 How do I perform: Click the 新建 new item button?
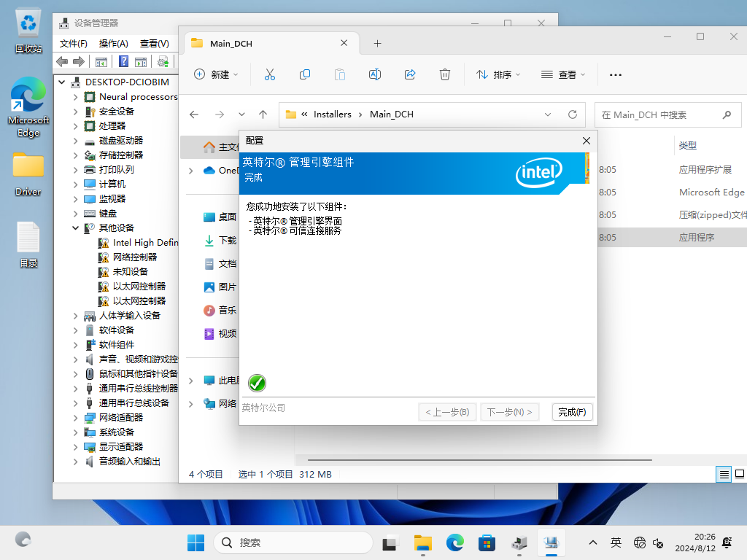(x=217, y=74)
